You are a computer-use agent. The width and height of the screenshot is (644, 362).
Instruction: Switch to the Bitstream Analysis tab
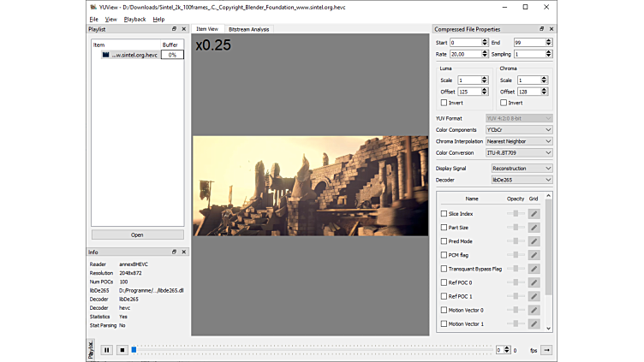[x=248, y=29]
